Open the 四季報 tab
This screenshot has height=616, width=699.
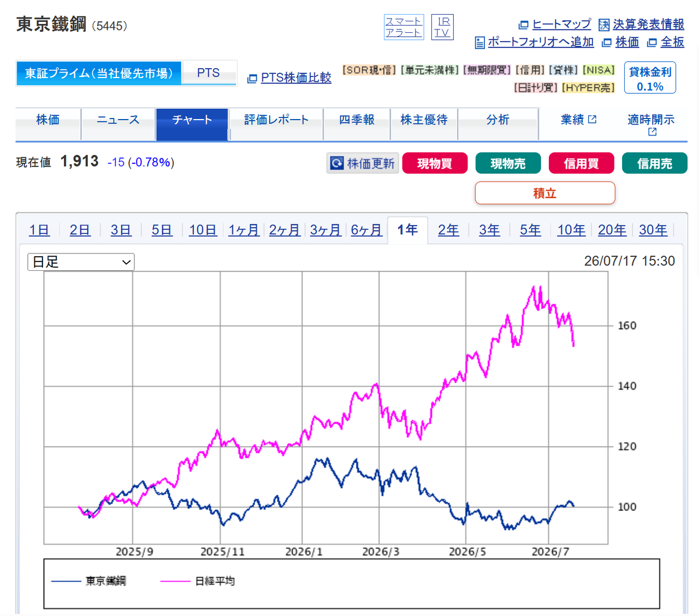click(x=357, y=124)
